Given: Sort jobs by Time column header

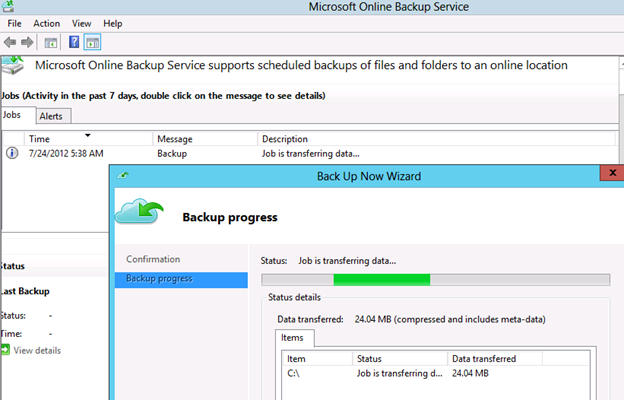Looking at the screenshot, I should click(x=88, y=139).
